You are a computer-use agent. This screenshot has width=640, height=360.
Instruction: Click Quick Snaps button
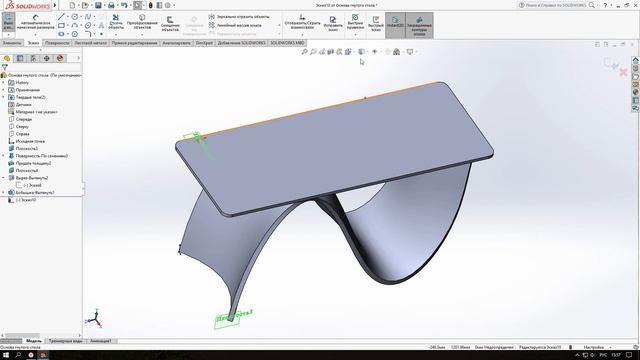pos(355,21)
